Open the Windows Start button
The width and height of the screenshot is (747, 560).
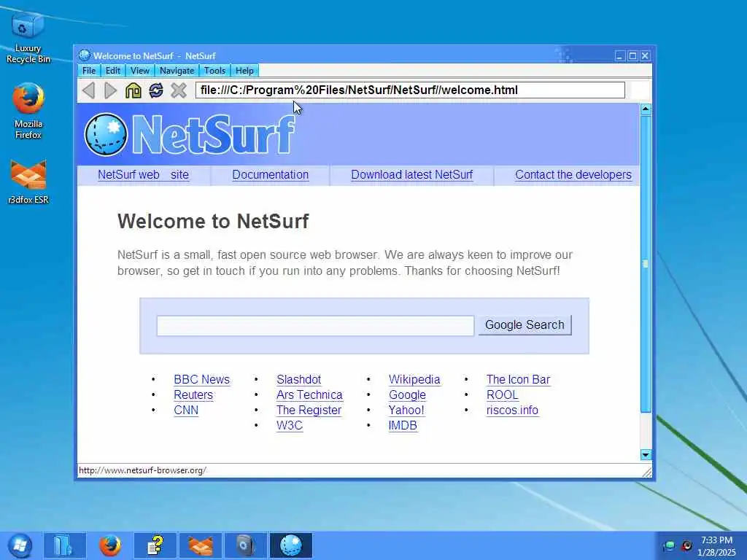click(x=20, y=545)
